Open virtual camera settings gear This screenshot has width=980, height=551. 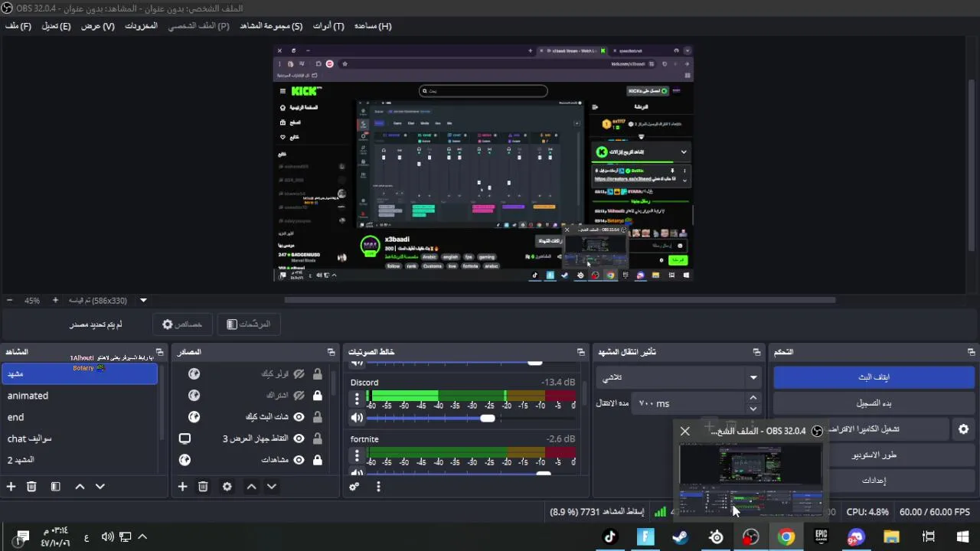click(964, 430)
